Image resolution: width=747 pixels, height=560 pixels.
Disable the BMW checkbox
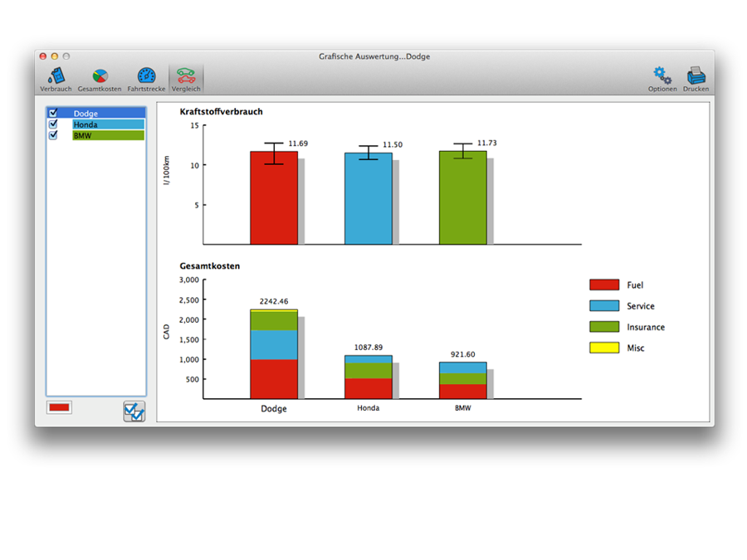(54, 135)
